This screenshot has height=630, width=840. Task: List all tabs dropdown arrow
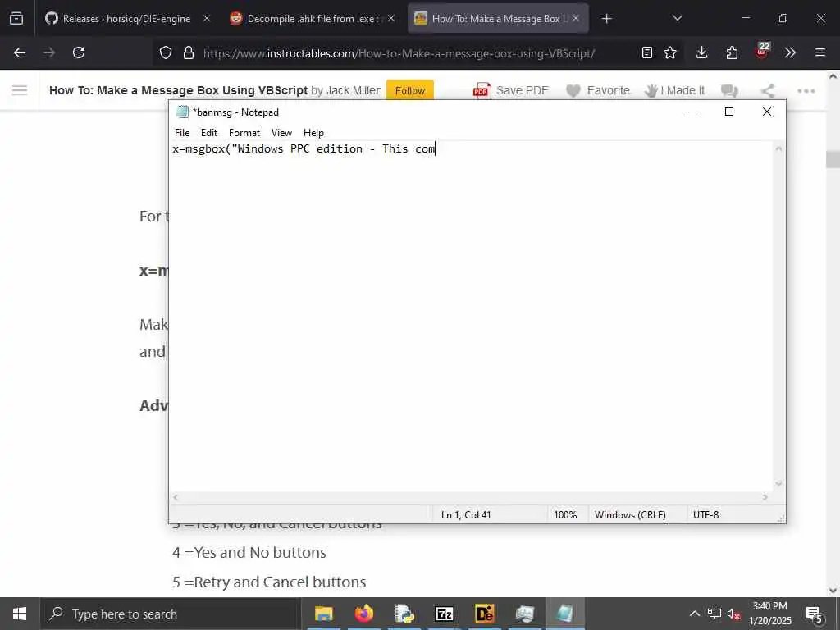[677, 18]
